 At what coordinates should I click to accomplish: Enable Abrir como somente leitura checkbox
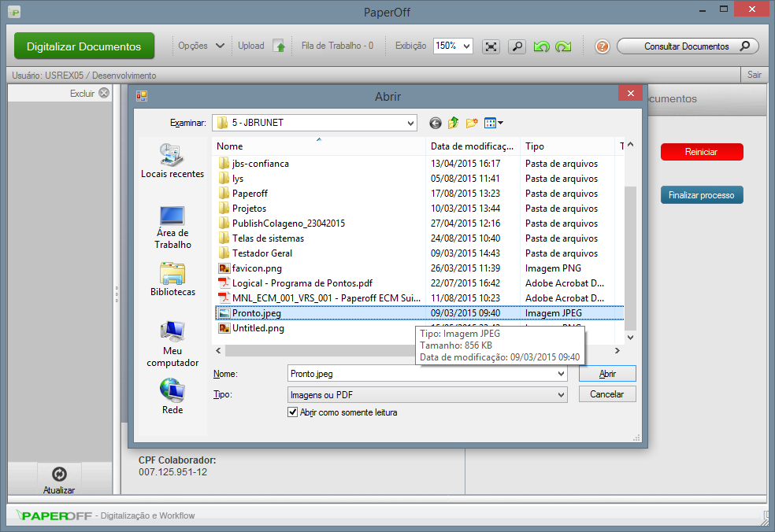tap(292, 412)
